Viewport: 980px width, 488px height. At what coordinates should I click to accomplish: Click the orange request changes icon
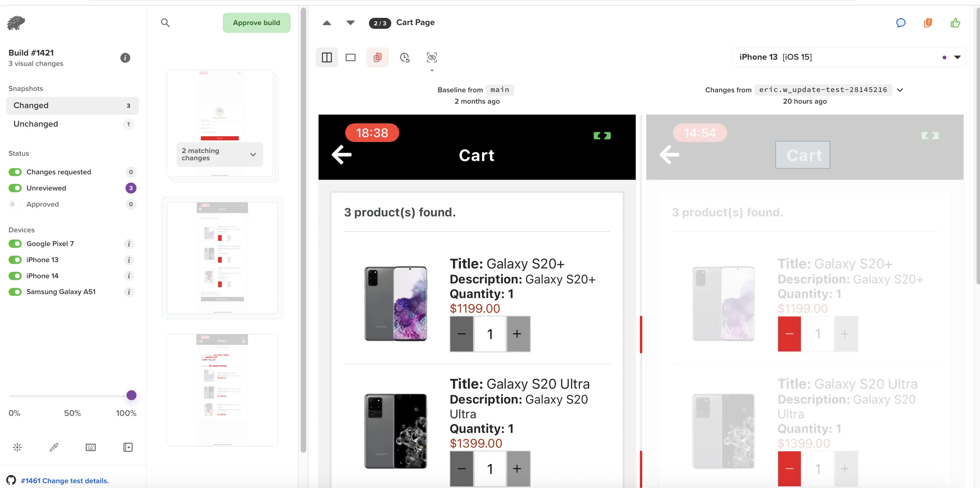pyautogui.click(x=928, y=23)
